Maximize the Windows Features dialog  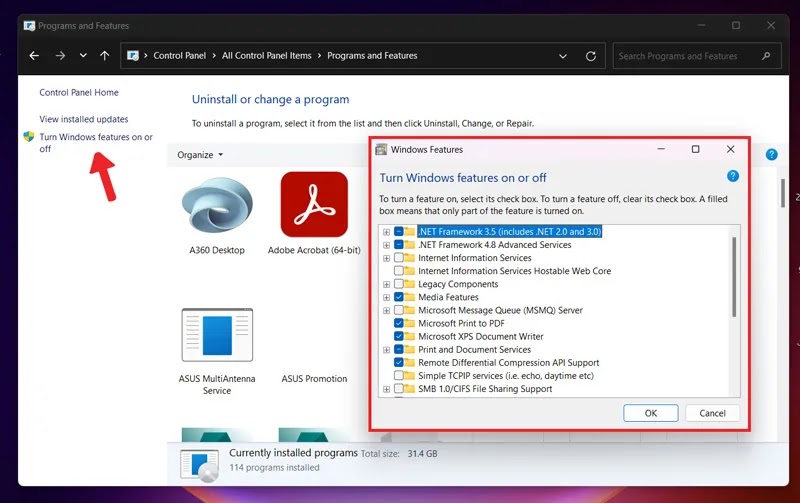(x=695, y=149)
